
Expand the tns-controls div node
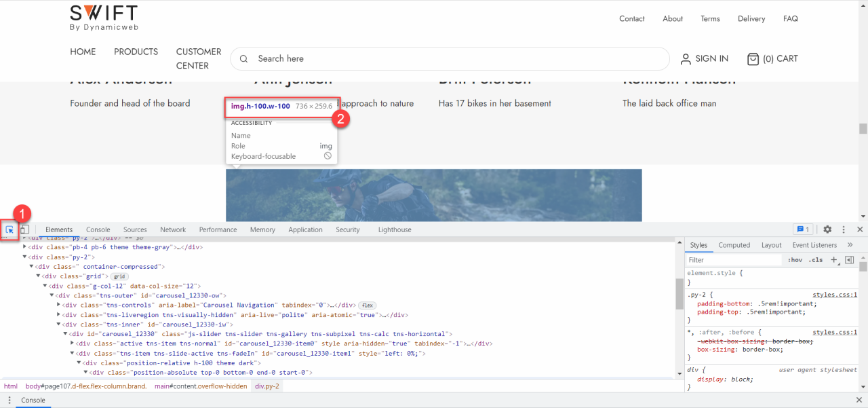[59, 305]
